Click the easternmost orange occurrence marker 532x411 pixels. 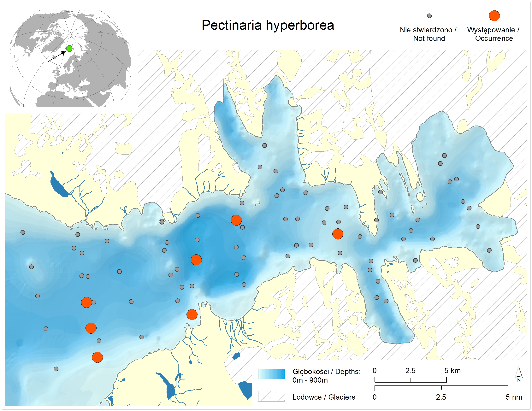(338, 234)
